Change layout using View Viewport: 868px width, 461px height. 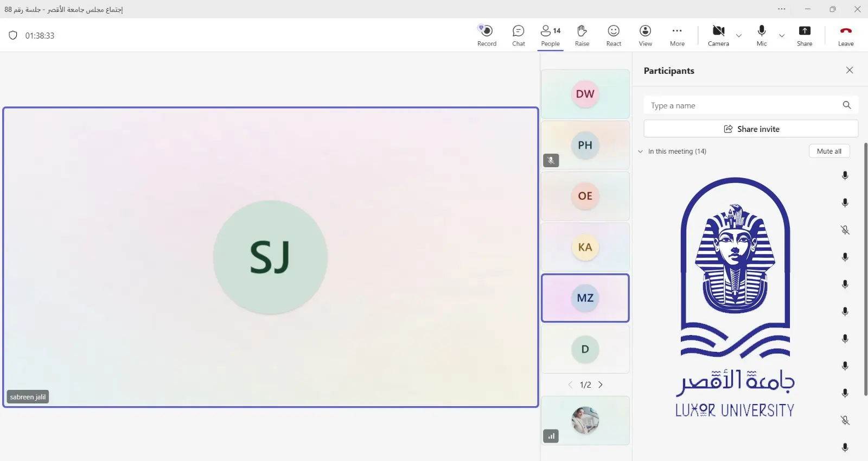click(645, 36)
